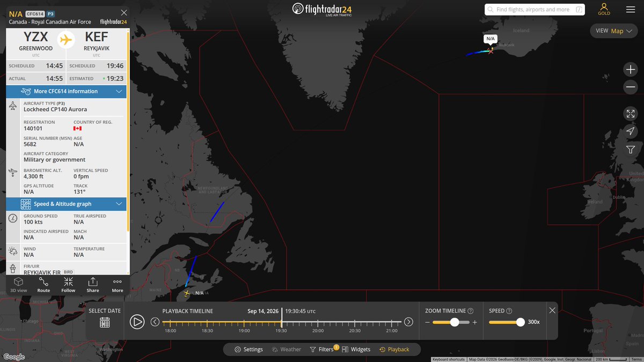Screen dimensions: 644x362
Task: Open the 3D view
Action: tap(18, 284)
